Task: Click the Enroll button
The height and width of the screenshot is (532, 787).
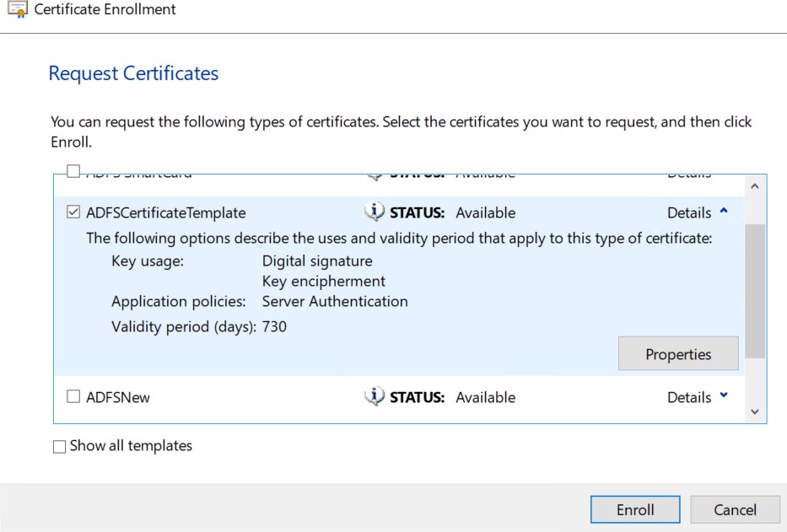Action: 635,509
